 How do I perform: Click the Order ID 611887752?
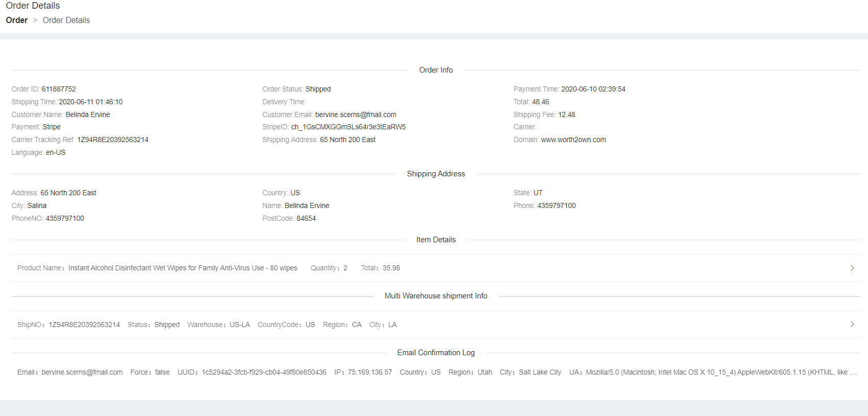tap(59, 89)
